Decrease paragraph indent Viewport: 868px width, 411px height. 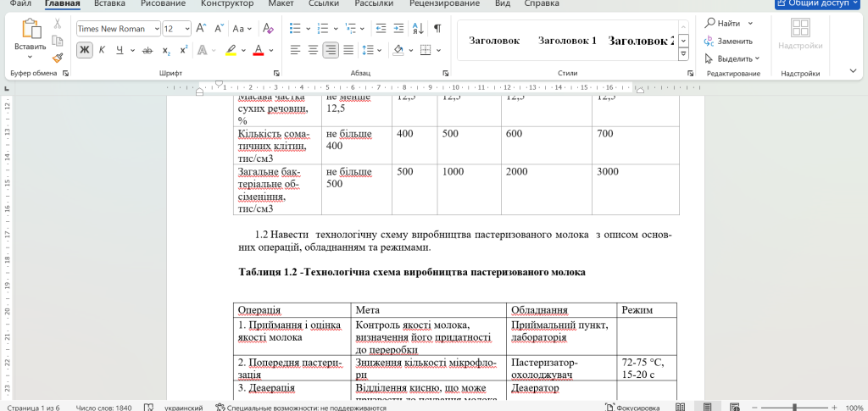(381, 28)
